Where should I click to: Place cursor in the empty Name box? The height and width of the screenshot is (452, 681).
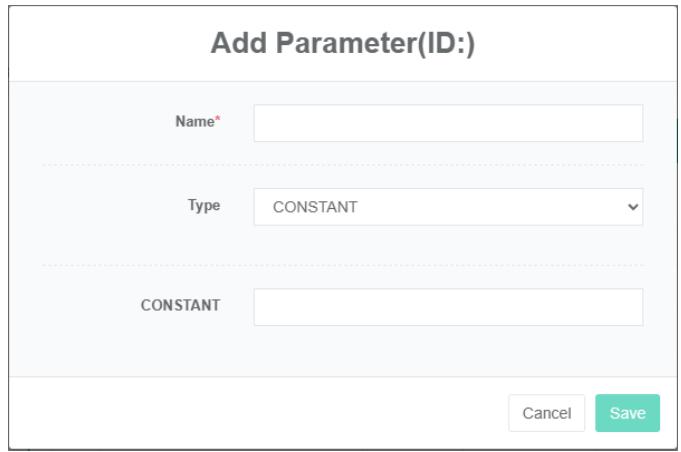click(x=448, y=124)
